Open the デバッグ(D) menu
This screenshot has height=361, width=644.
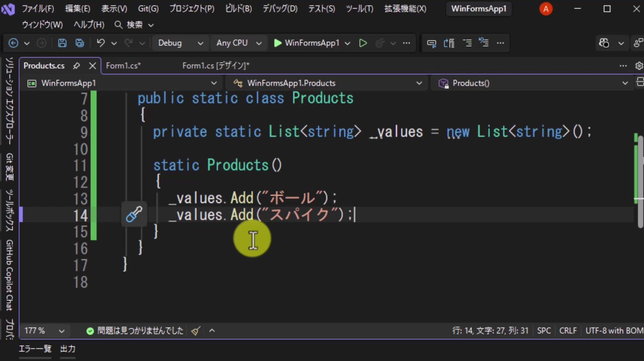[280, 9]
